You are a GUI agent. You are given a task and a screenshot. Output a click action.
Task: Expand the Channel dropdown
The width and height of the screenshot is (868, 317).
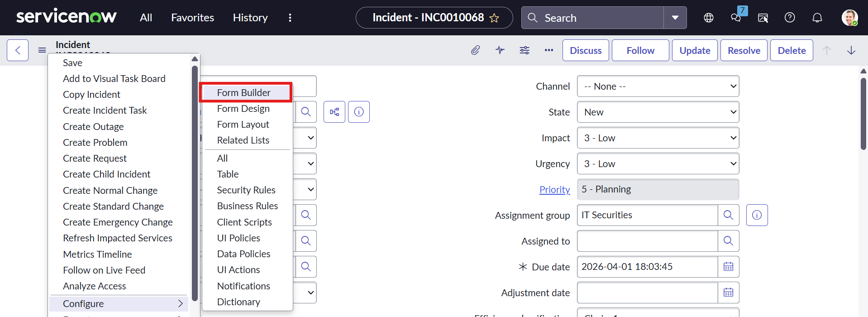coord(658,86)
